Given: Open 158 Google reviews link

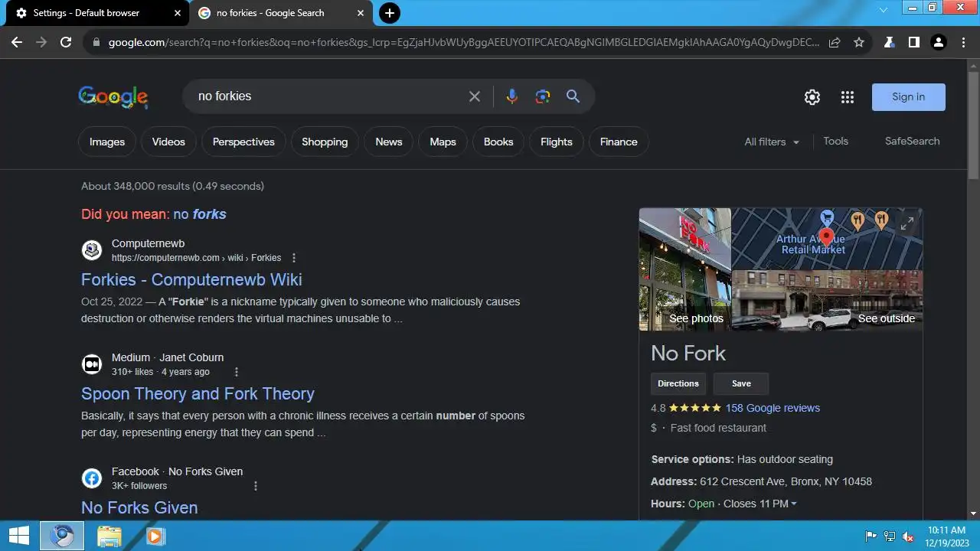Looking at the screenshot, I should (773, 408).
